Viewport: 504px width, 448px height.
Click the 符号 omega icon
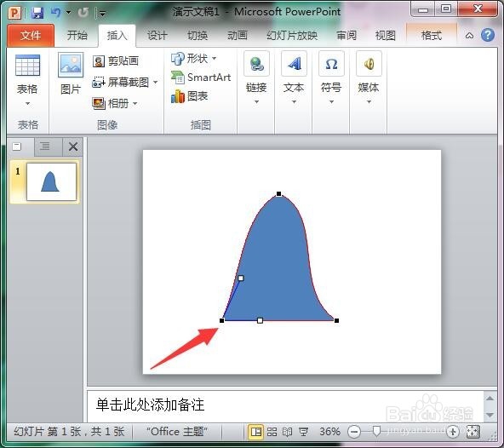pos(331,64)
